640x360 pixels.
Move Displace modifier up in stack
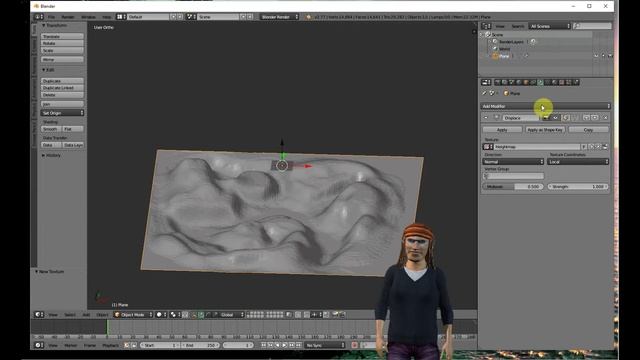587,118
